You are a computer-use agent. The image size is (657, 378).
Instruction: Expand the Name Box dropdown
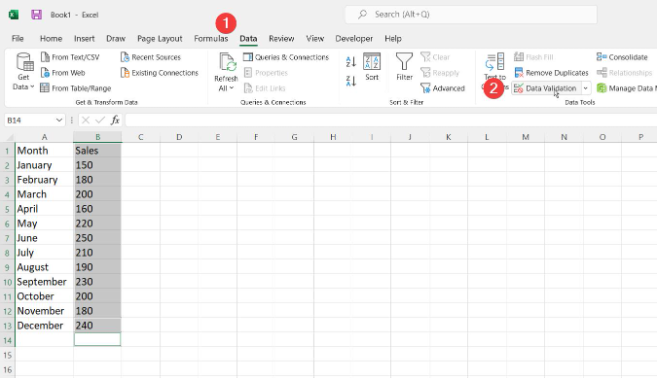tap(59, 120)
